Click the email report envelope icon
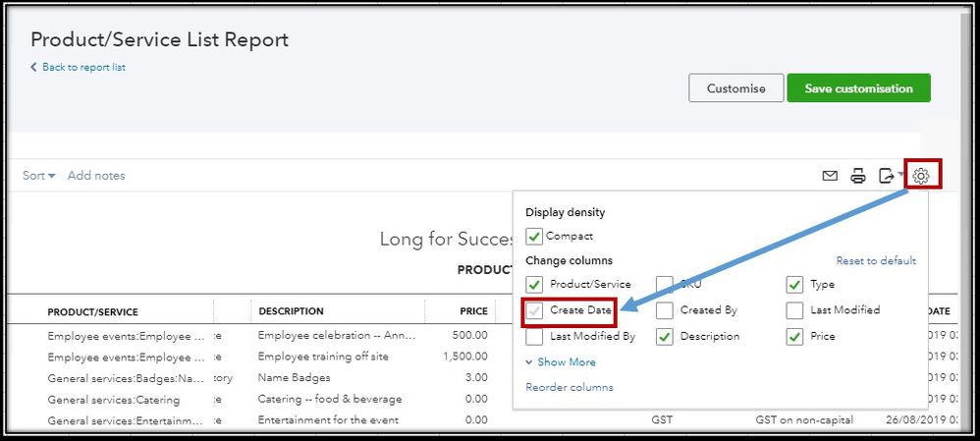980x441 pixels. (x=830, y=176)
